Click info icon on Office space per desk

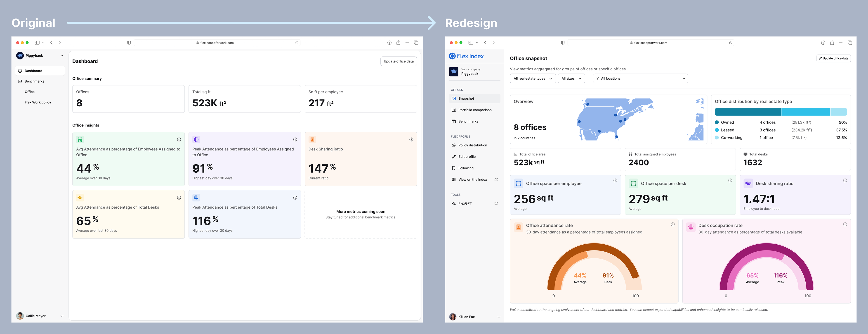click(x=730, y=181)
